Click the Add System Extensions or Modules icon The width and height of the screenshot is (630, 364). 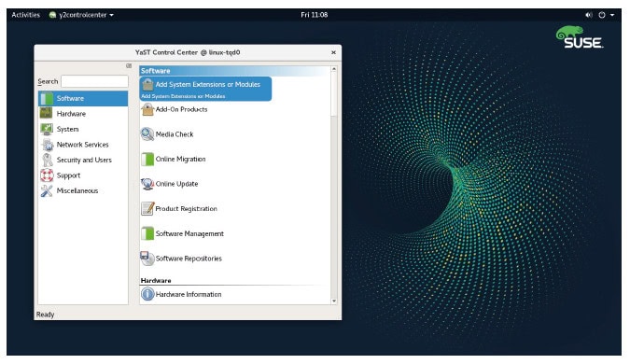(x=147, y=84)
